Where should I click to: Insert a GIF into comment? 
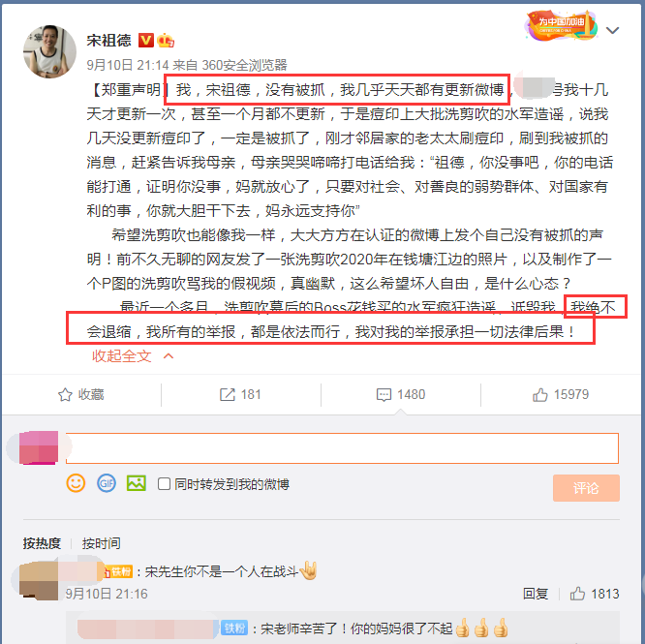tap(107, 483)
